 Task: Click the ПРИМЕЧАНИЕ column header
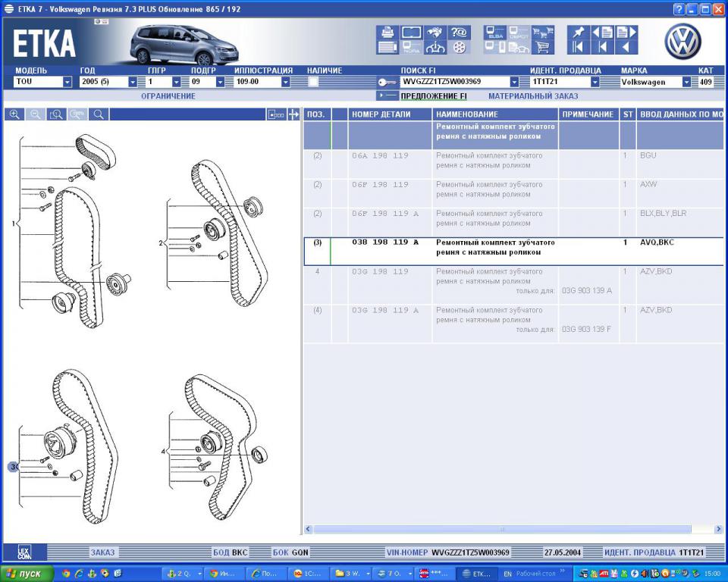[588, 114]
